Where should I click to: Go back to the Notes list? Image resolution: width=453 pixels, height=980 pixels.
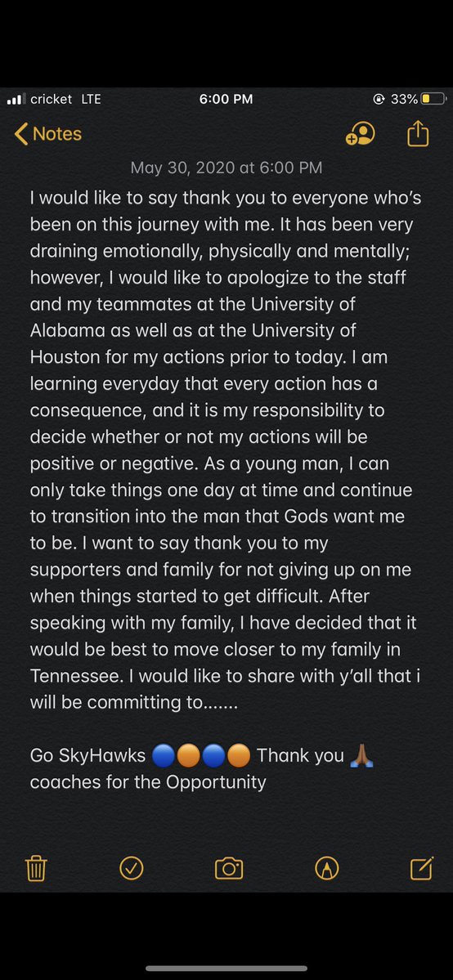coord(47,133)
